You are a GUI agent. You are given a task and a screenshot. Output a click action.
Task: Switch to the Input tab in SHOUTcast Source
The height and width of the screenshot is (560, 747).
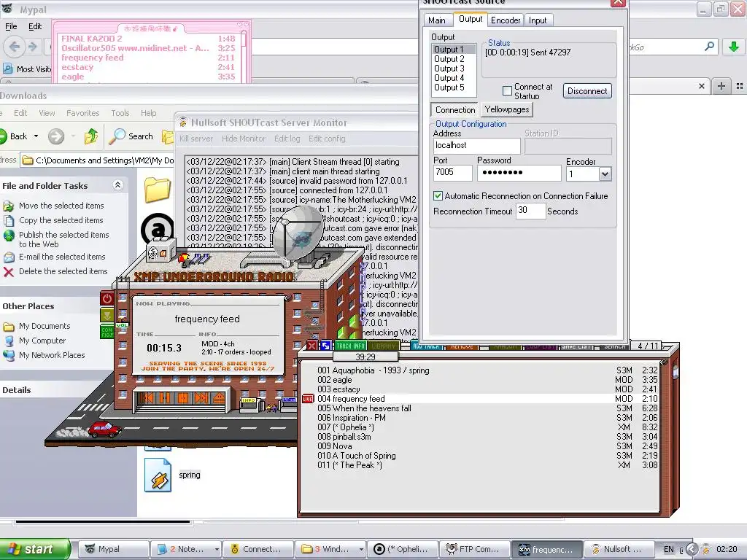(538, 20)
